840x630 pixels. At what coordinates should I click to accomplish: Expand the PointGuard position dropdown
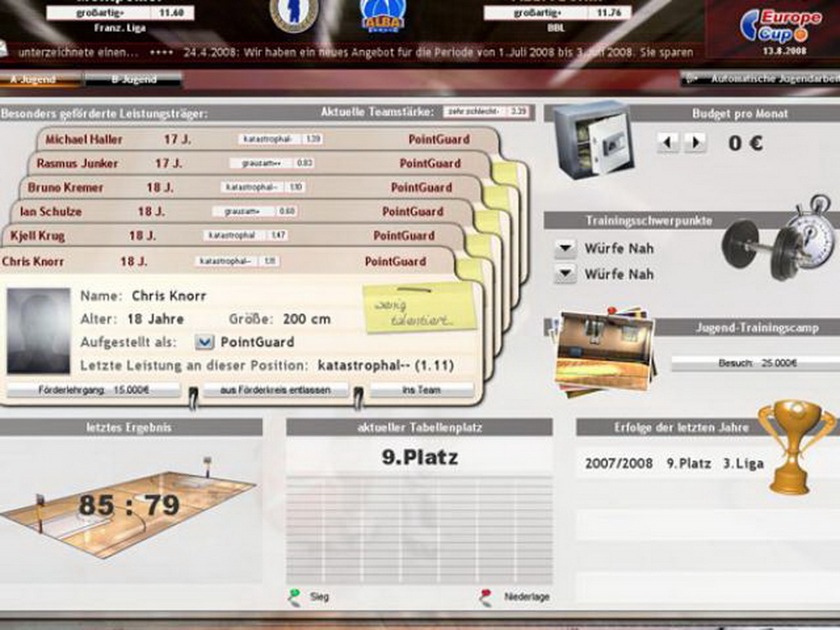coord(204,342)
